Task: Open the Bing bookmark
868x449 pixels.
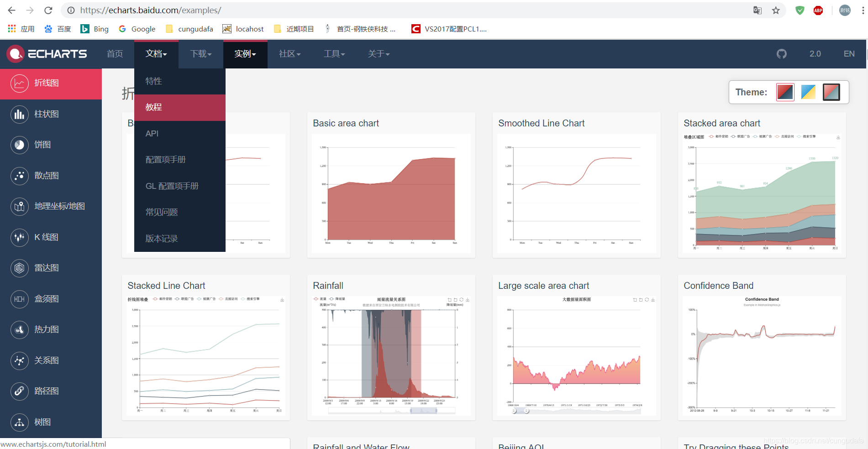Action: [x=95, y=29]
